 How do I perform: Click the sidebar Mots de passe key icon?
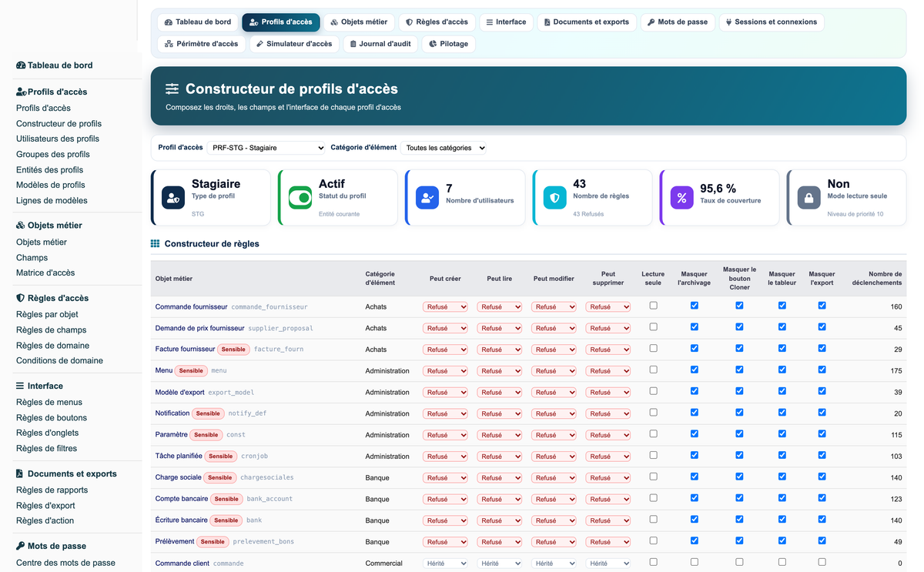[21, 546]
